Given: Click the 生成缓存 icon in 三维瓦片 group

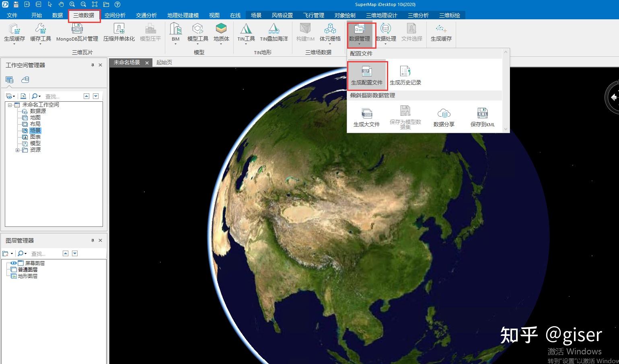Looking at the screenshot, I should pos(14,33).
